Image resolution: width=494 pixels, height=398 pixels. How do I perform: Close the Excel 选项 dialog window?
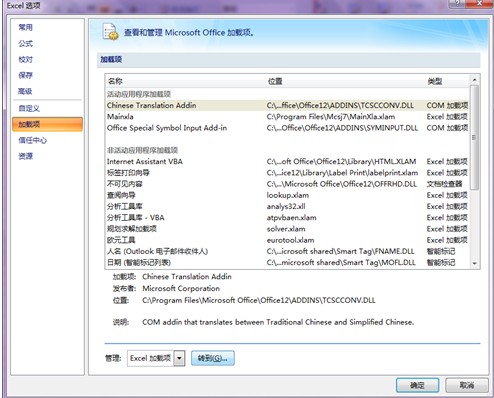click(479, 3)
